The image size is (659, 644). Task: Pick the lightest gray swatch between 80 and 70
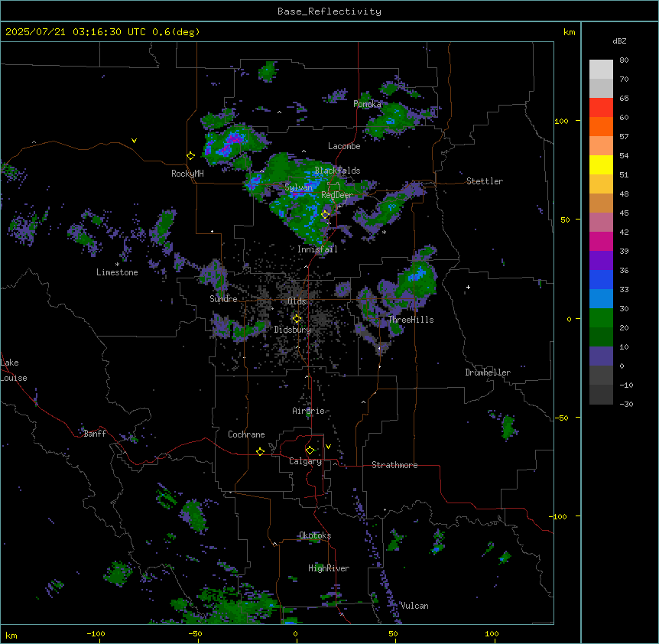click(601, 70)
